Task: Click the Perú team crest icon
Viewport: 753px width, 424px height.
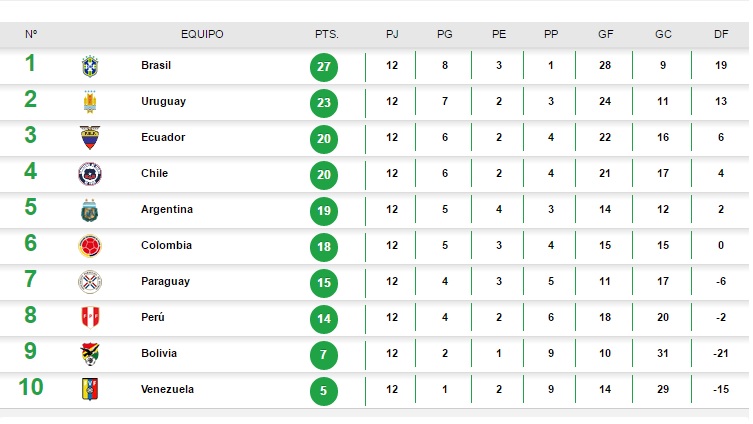Action: coord(90,317)
